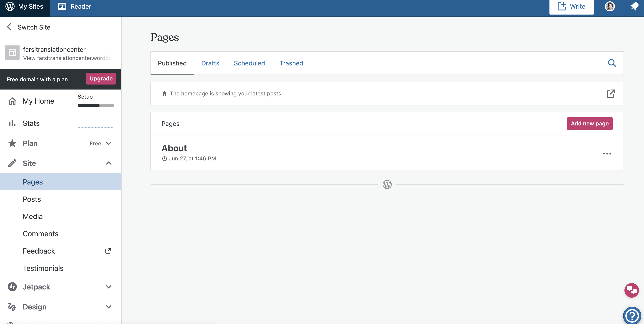
Task: Select Pages in the sidebar
Action: click(x=61, y=182)
